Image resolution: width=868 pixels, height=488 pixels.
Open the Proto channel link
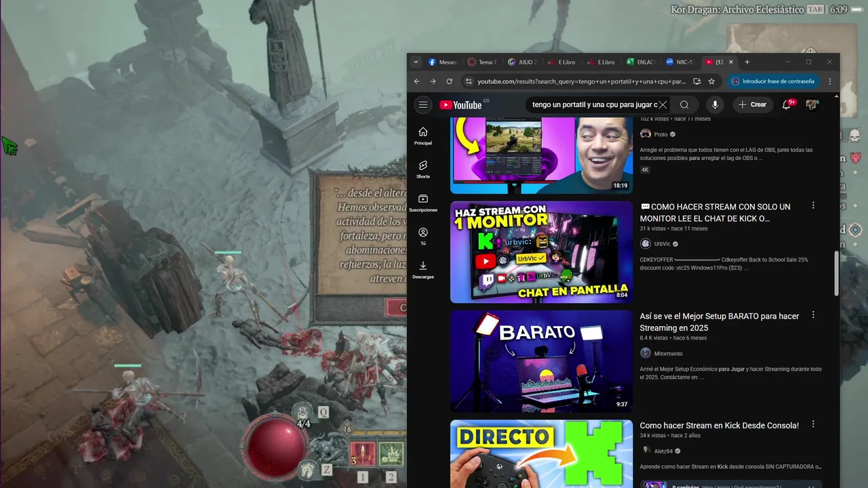coord(660,134)
